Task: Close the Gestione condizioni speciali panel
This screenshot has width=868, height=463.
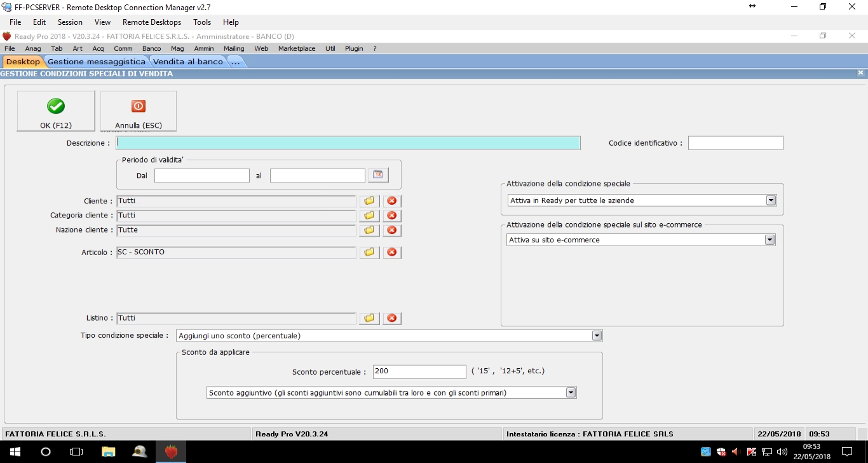Action: (x=860, y=73)
